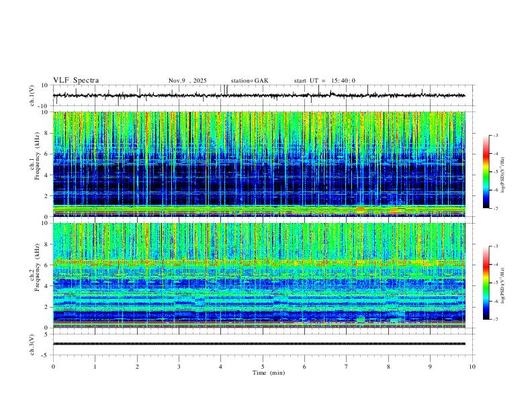Click the ch.1 PSD color scale bar
The height and width of the screenshot is (411, 532).
[486, 172]
